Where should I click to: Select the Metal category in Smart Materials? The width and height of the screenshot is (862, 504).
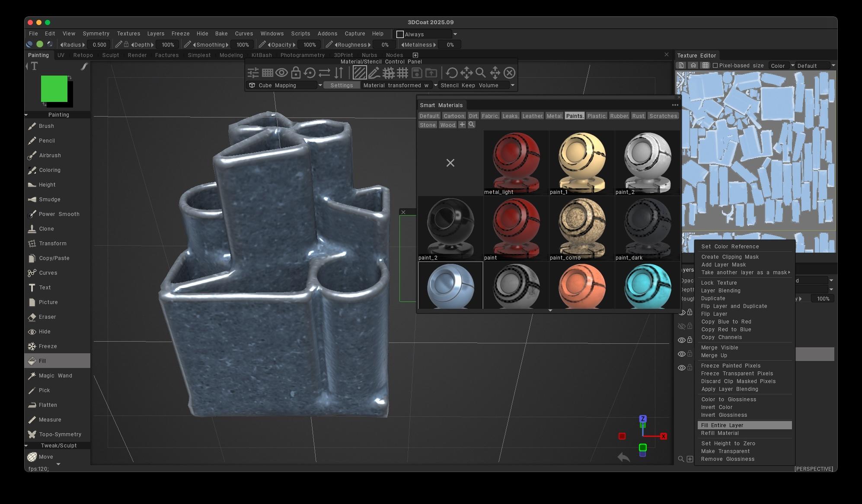coord(554,116)
